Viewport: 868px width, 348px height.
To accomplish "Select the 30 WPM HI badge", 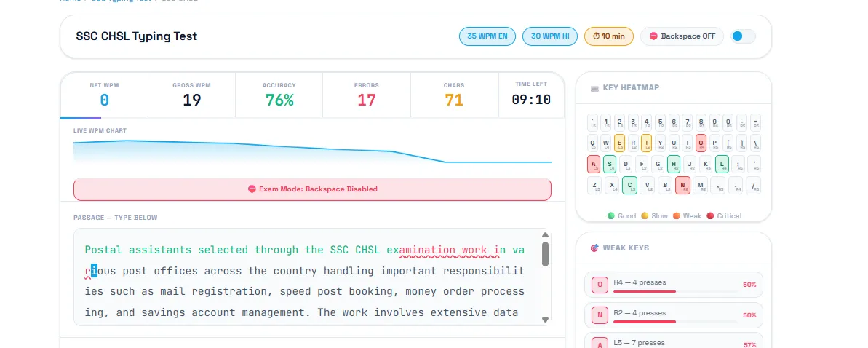I will pos(550,36).
